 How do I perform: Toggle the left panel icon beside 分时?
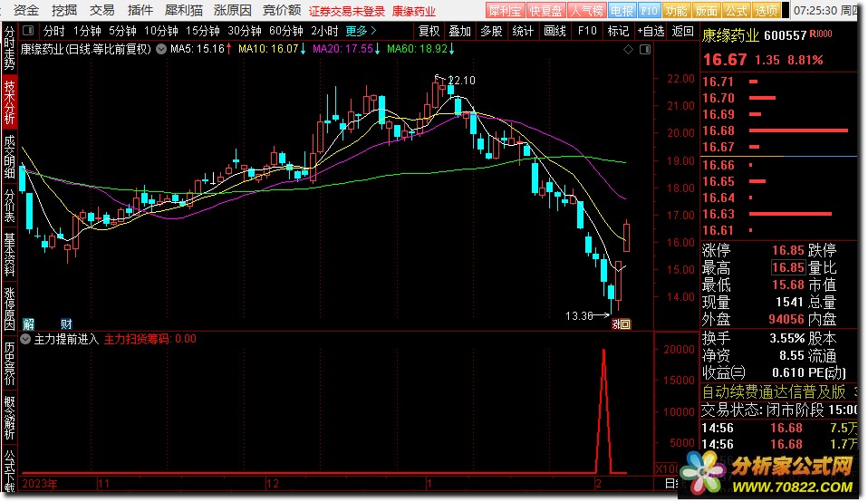coord(28,31)
